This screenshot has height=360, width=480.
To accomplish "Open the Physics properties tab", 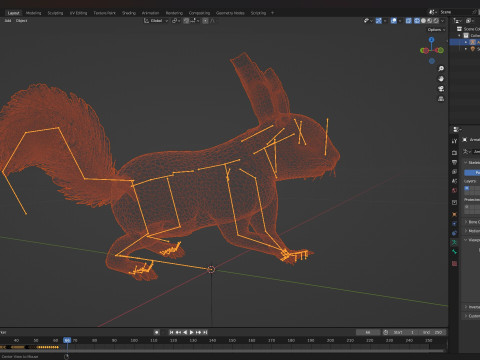I will click(454, 224).
